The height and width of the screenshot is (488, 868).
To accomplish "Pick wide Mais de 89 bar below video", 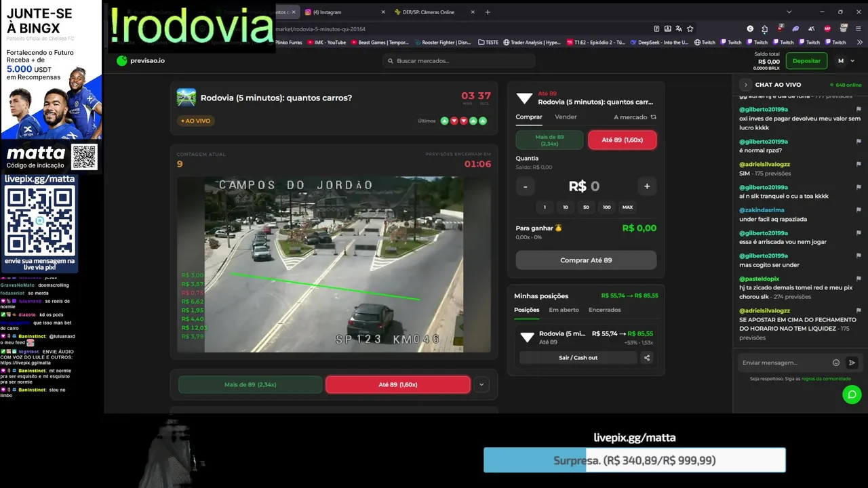I will pos(250,384).
